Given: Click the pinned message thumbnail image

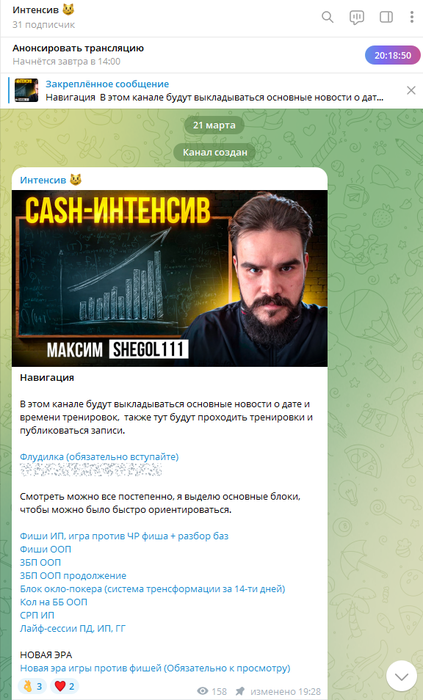Looking at the screenshot, I should point(26,90).
